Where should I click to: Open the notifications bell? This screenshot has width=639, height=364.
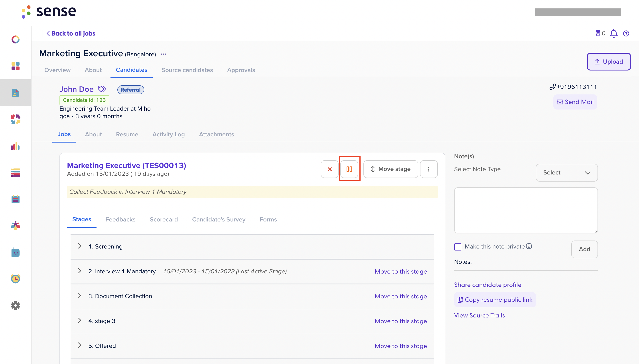click(x=614, y=33)
